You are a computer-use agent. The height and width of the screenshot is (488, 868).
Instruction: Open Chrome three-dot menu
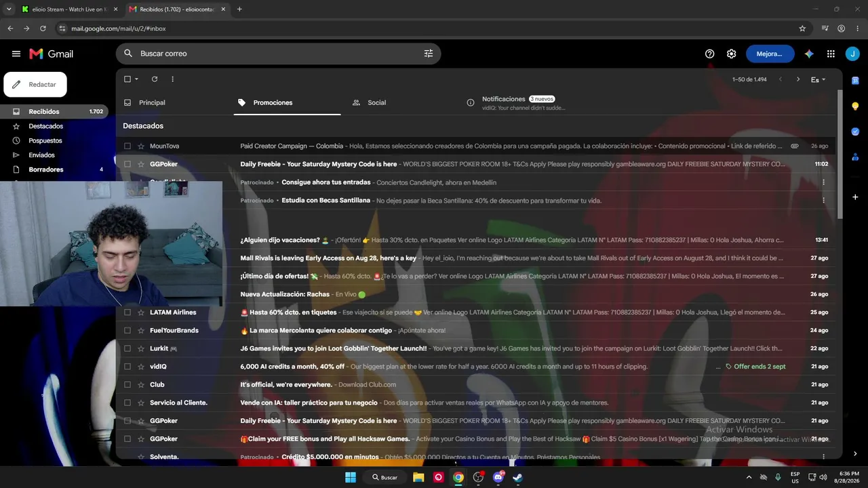point(857,28)
